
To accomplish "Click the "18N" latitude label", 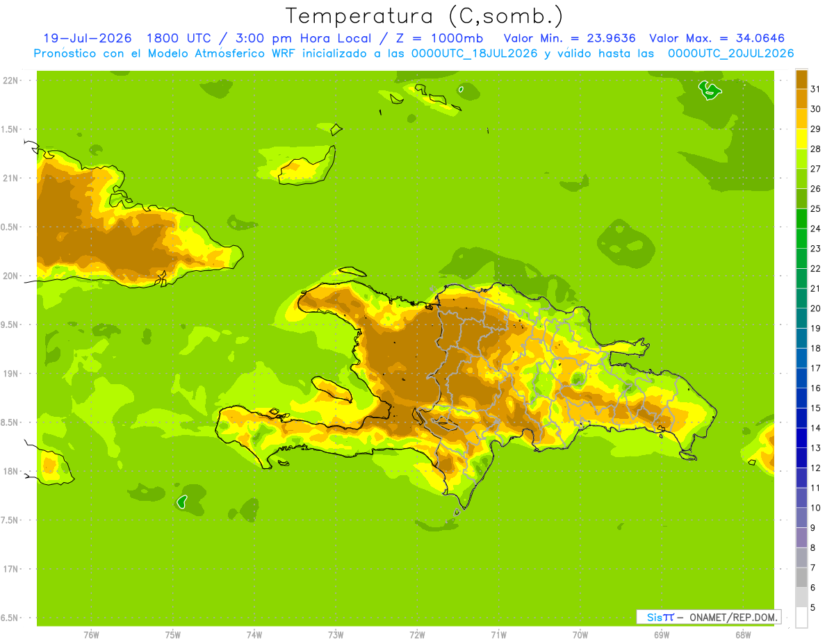I will 12,471.
